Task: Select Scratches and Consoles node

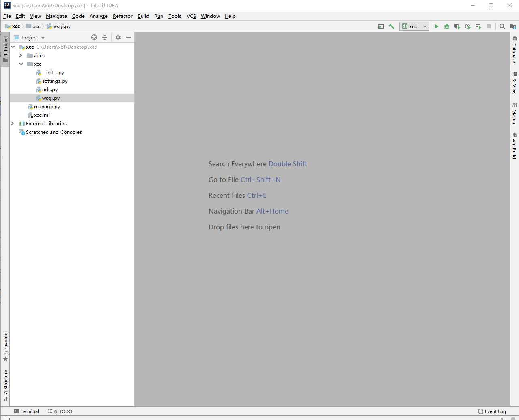Action: click(50, 132)
